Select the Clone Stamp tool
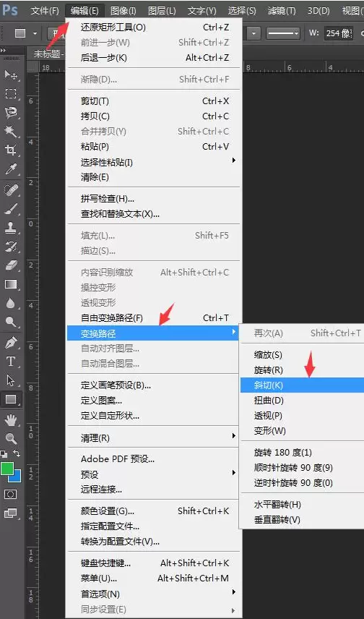The height and width of the screenshot is (619, 364). pyautogui.click(x=11, y=228)
